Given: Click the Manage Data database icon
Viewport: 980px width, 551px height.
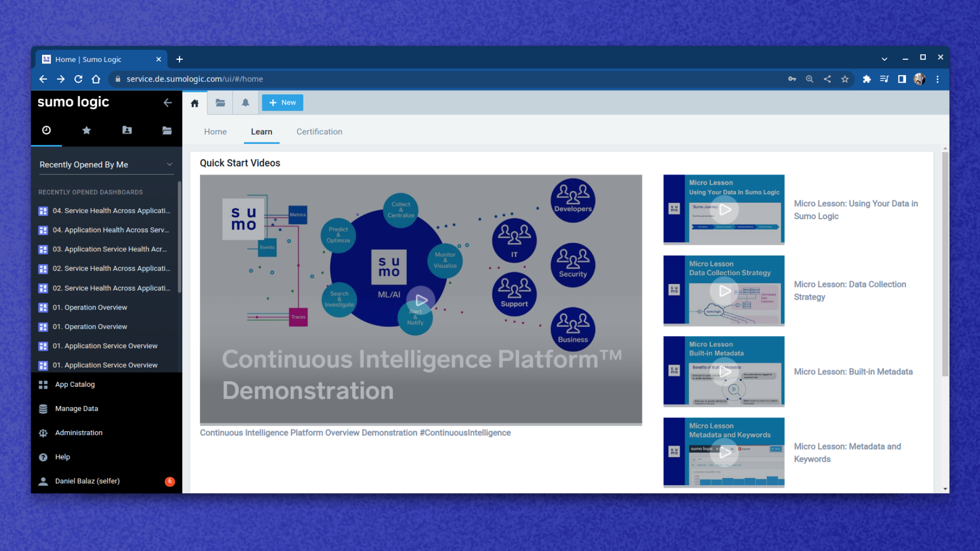Looking at the screenshot, I should [x=43, y=409].
